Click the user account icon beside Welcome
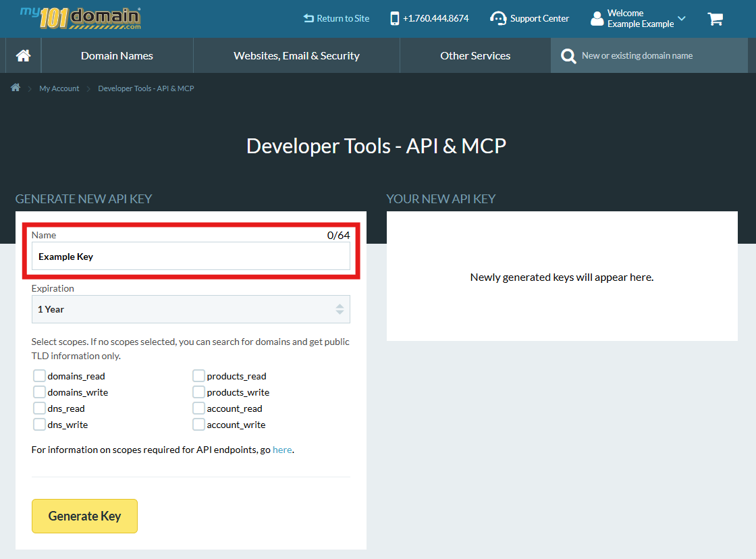 click(597, 18)
